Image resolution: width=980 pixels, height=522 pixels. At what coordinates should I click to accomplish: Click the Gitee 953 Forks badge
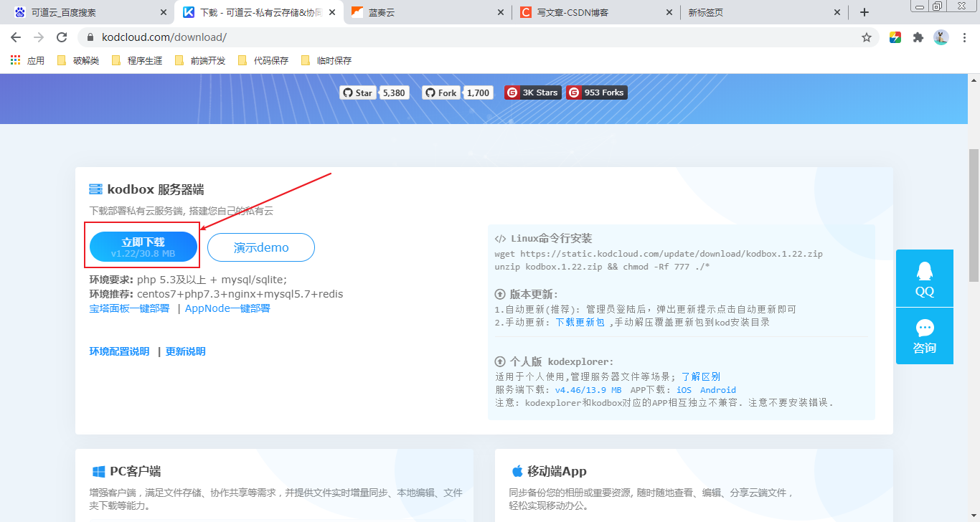click(597, 92)
